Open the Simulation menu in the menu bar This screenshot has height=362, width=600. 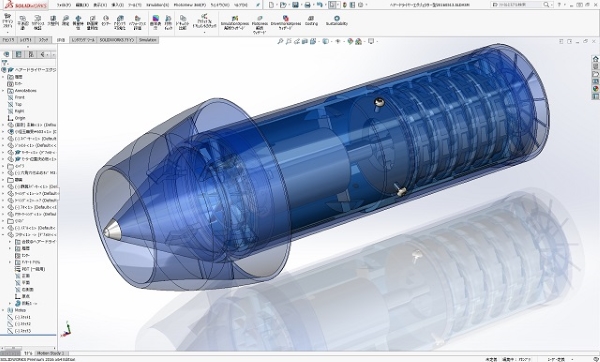pos(157,5)
